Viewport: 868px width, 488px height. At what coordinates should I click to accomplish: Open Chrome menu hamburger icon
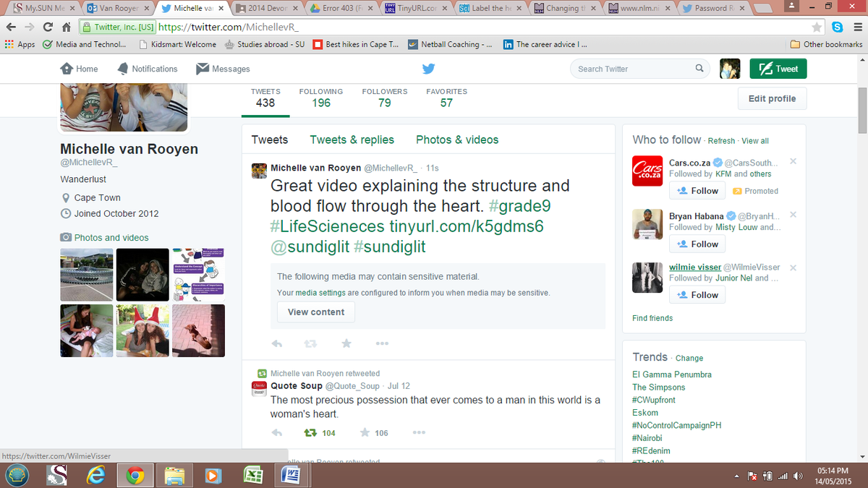click(x=856, y=27)
